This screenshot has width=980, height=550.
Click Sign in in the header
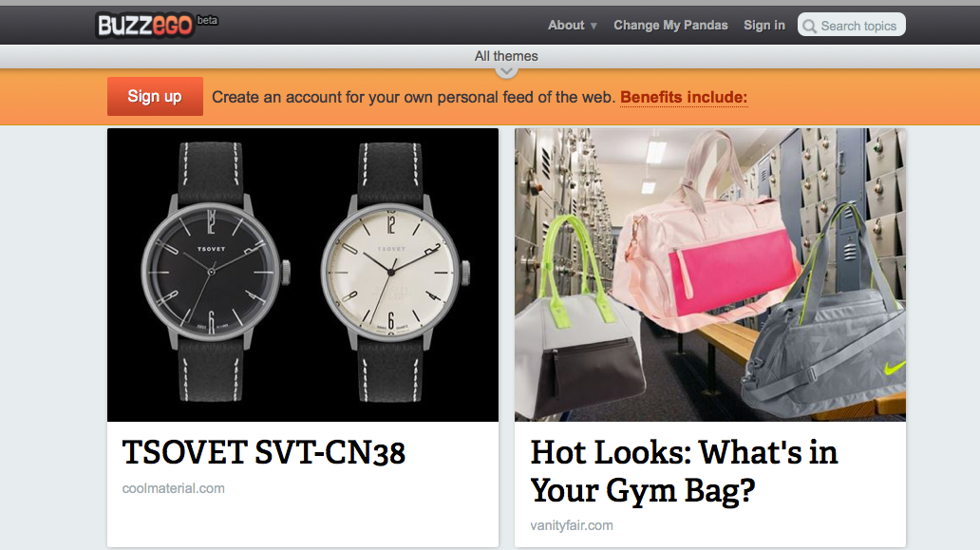(763, 25)
